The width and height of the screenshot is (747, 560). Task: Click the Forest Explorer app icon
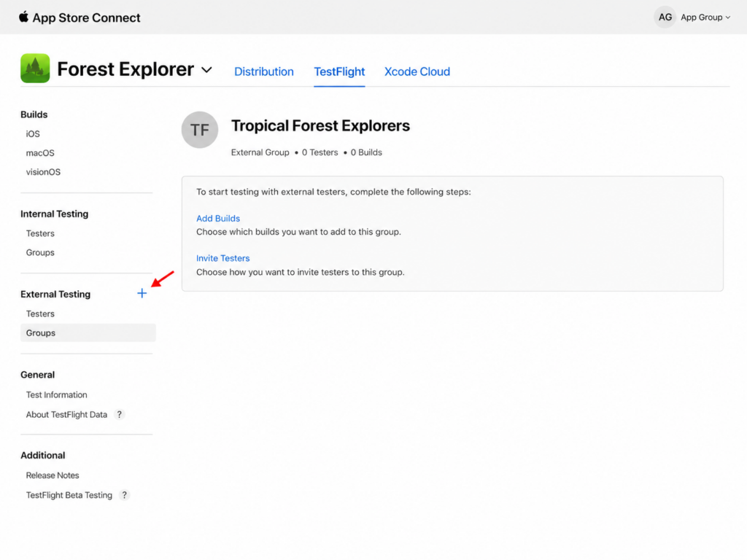coord(35,68)
